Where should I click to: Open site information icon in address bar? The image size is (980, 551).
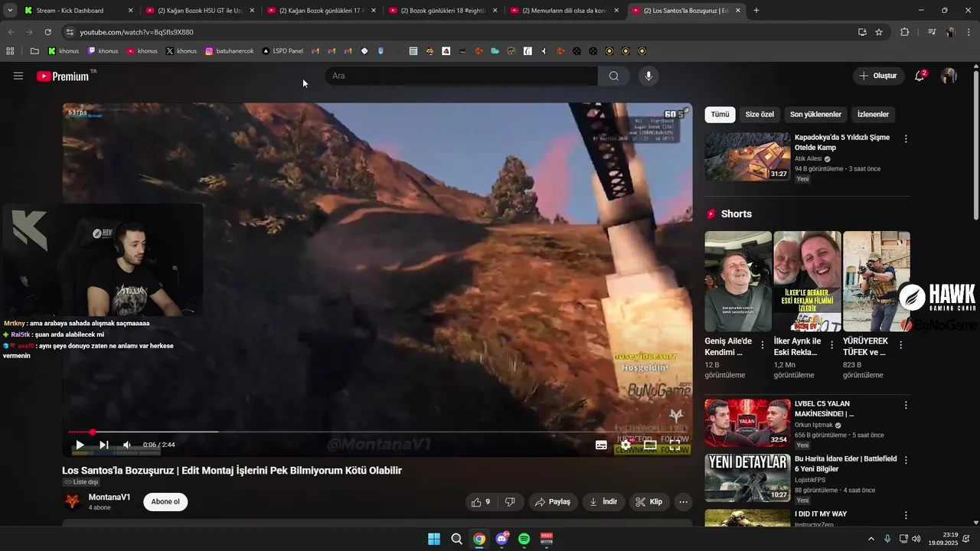pos(70,32)
